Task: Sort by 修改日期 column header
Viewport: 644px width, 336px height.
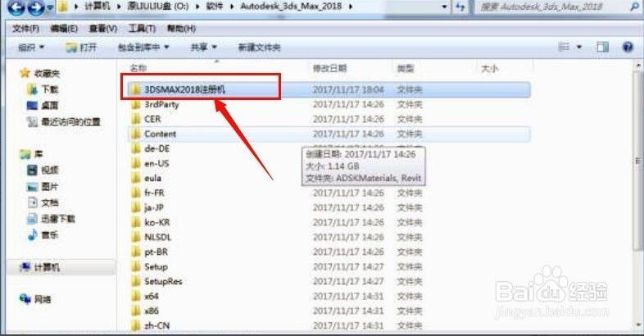Action: click(x=330, y=68)
